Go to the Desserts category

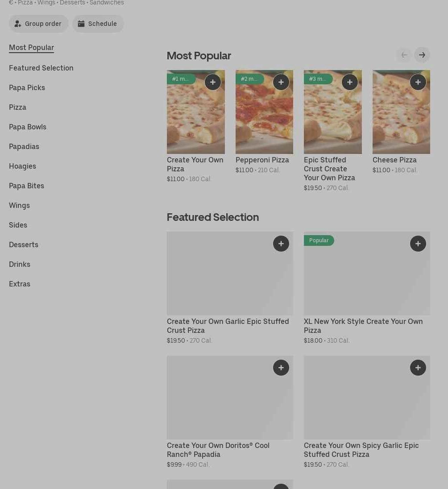pos(24,244)
